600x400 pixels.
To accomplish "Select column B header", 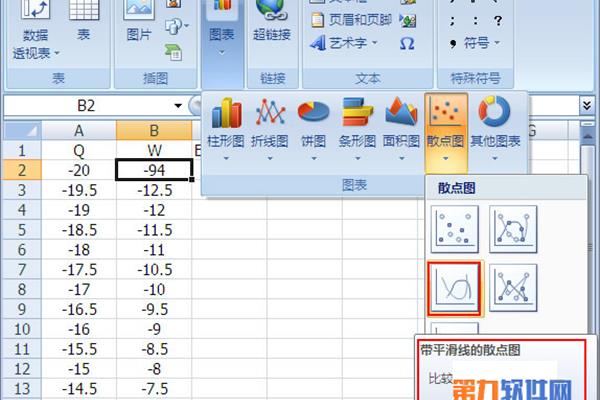I will [x=154, y=131].
